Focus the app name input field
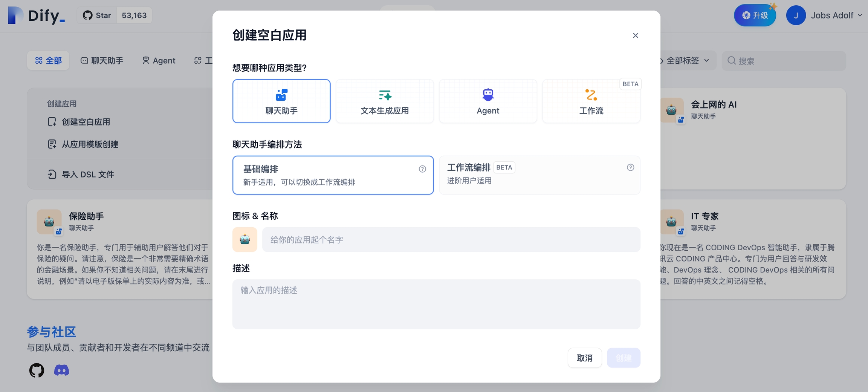Viewport: 868px width, 392px height. 451,239
